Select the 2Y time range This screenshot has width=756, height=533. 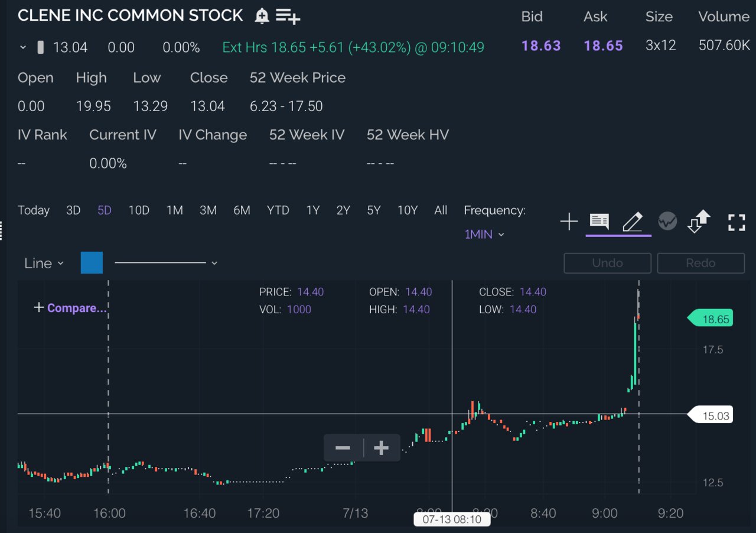(x=343, y=210)
